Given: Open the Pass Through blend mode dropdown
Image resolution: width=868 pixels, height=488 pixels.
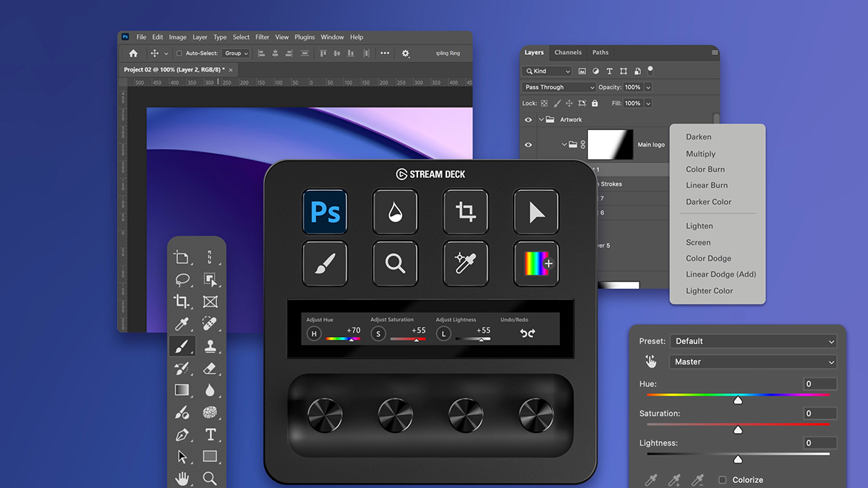Looking at the screenshot, I should tap(558, 87).
